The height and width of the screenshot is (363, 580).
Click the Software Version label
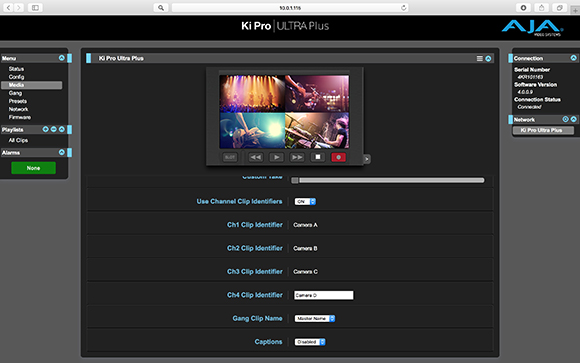[535, 84]
